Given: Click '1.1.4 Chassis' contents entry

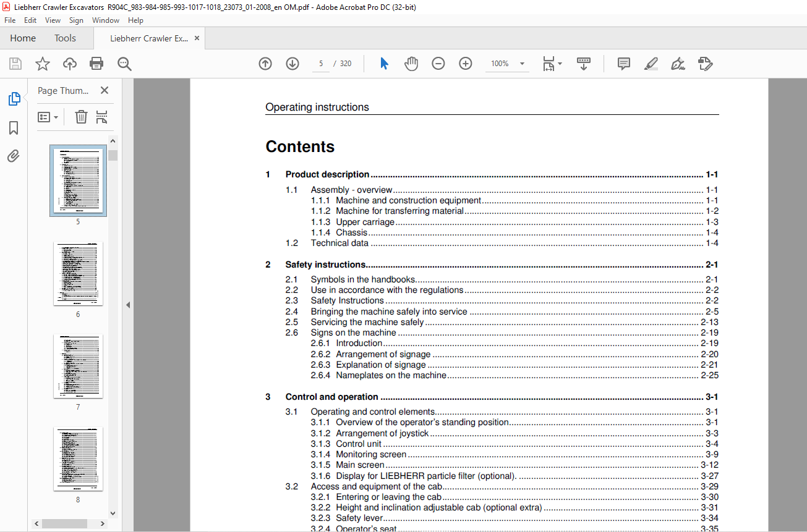Looking at the screenshot, I should coord(515,233).
